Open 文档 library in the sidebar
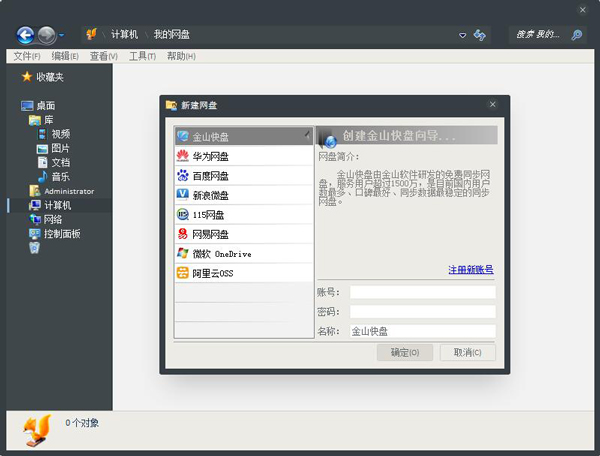Image resolution: width=600 pixels, height=456 pixels. [61, 162]
